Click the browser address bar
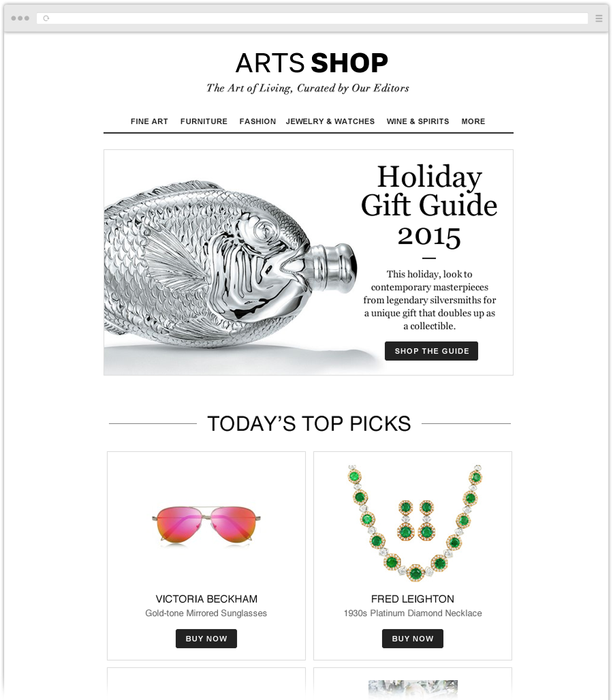 (x=312, y=18)
